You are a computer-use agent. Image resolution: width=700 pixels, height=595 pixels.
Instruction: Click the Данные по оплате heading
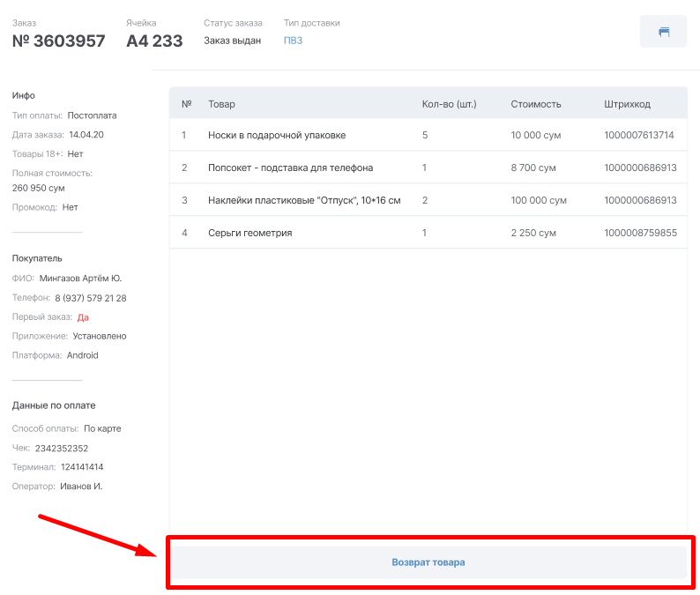point(54,405)
